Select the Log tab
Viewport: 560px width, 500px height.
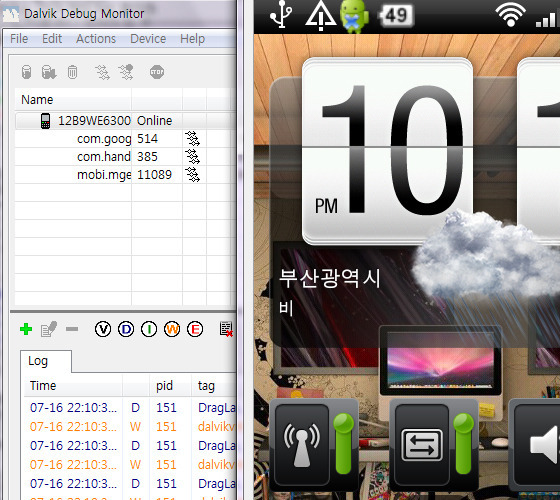[46, 361]
